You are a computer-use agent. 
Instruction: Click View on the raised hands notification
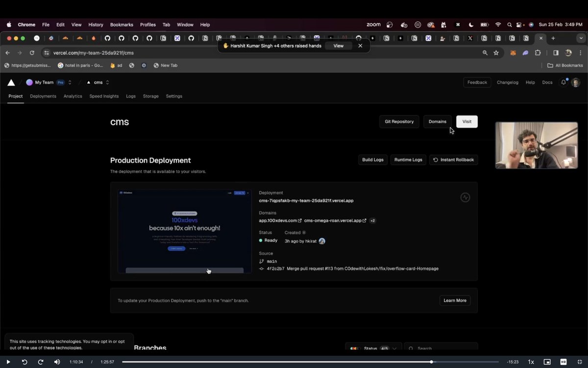click(x=339, y=46)
